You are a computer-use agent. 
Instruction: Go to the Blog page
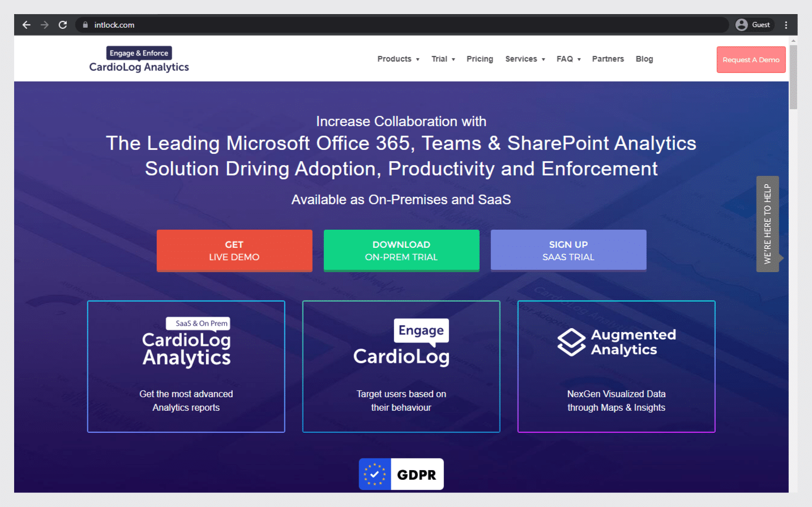[644, 59]
